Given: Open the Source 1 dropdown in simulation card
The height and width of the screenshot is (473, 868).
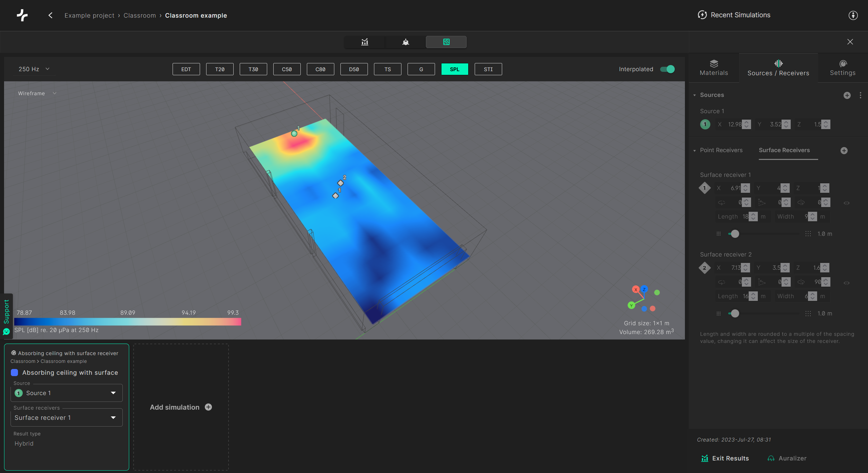Looking at the screenshot, I should [66, 393].
